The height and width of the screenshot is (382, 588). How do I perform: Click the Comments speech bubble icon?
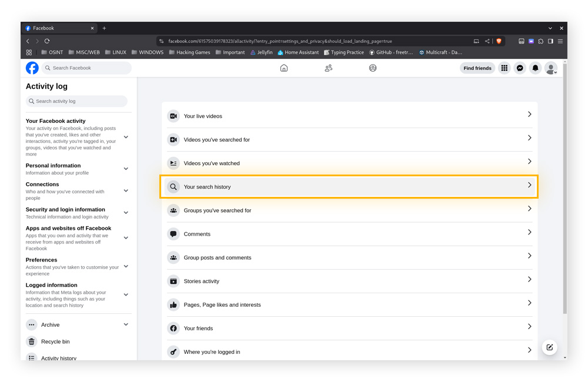click(173, 234)
